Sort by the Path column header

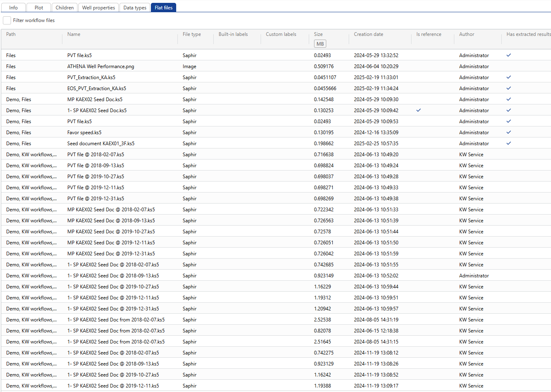11,34
